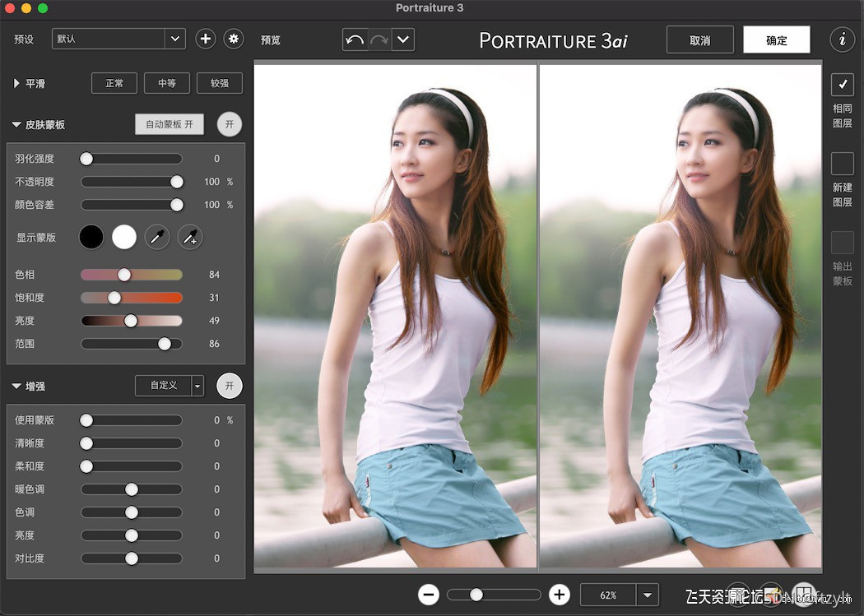Adjust the 范围 range slider
The image size is (864, 616).
coord(131,344)
